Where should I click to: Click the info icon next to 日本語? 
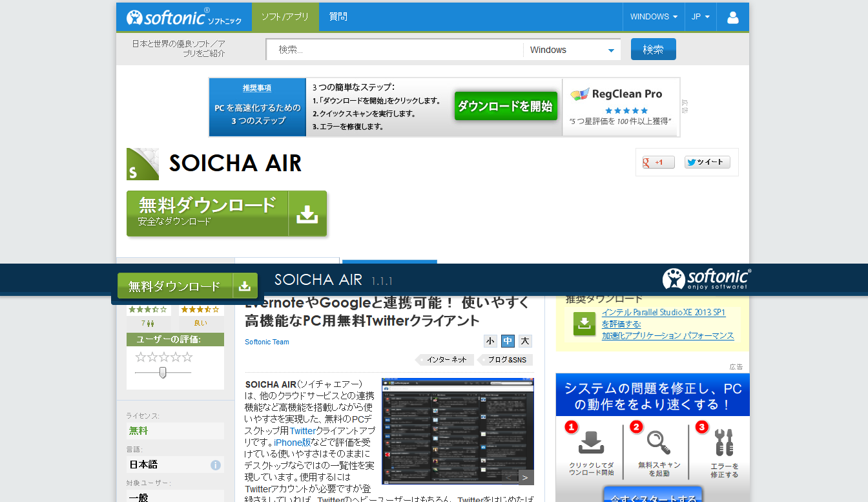[x=216, y=465]
